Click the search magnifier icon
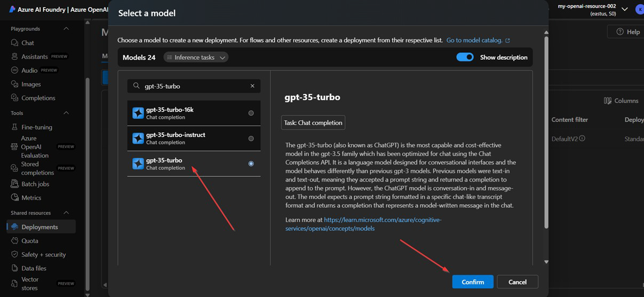Viewport: 644px width, 297px height. pyautogui.click(x=136, y=86)
